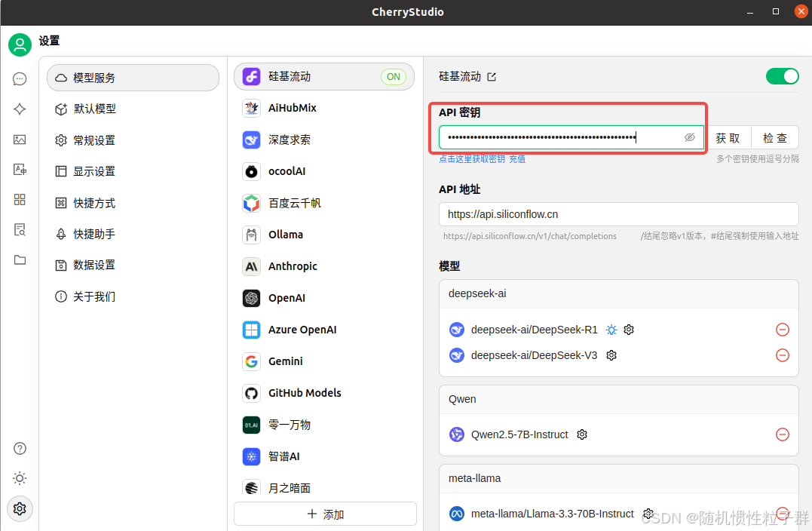Click the 添加 add provider button

click(325, 514)
